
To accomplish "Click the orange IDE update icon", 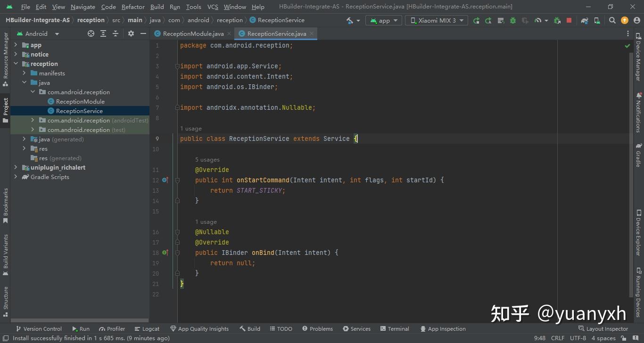I will 625,20.
